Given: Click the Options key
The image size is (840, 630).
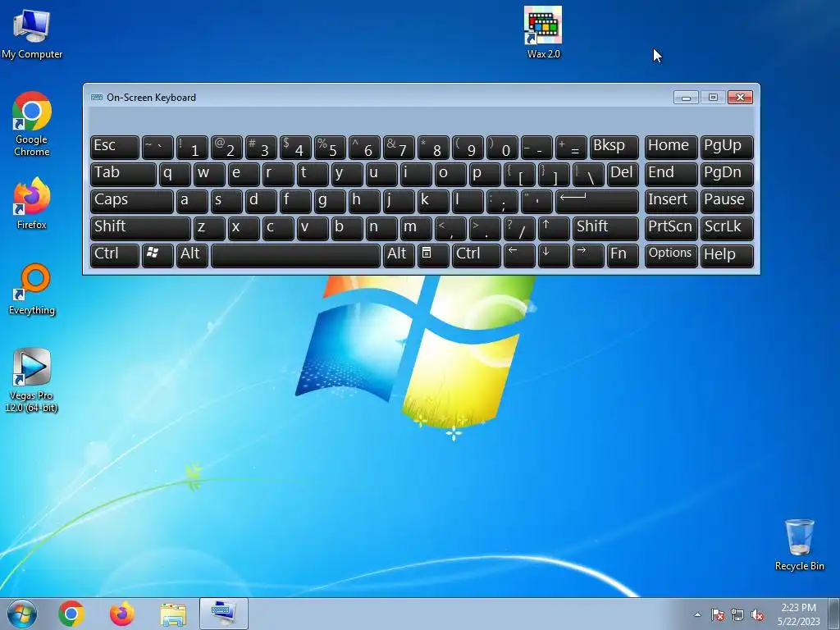Looking at the screenshot, I should [671, 256].
